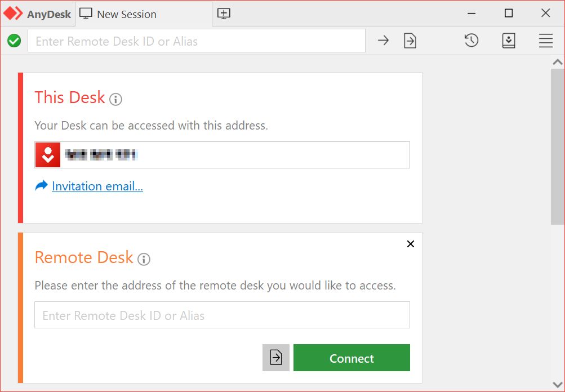Start file transfer from the top toolbar icon

(x=410, y=41)
